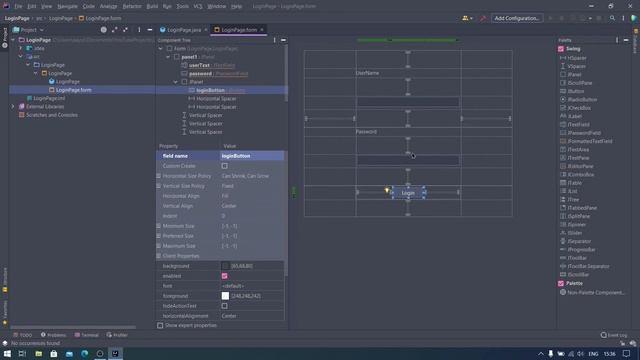
Task: Choose JFormattedTextField in the palette
Action: [x=587, y=141]
